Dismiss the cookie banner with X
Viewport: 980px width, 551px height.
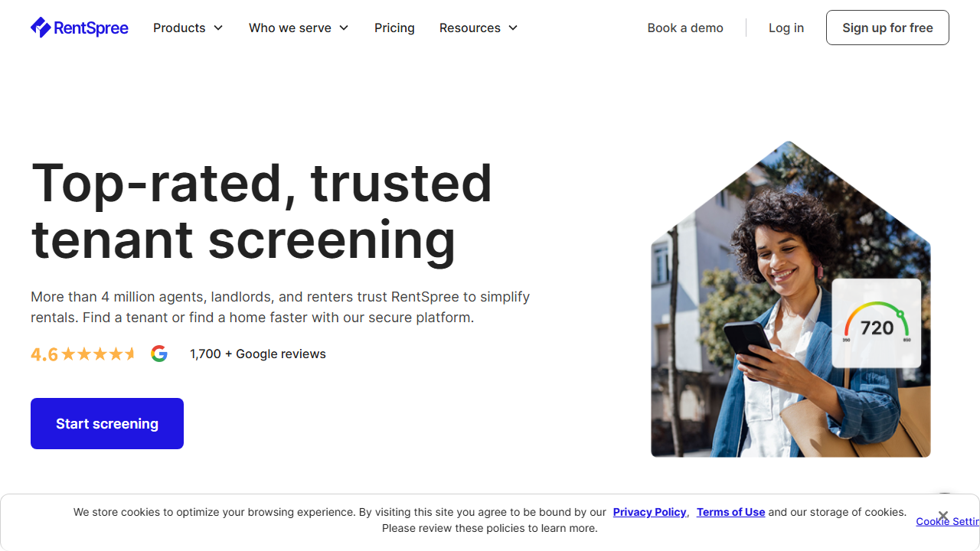[943, 515]
